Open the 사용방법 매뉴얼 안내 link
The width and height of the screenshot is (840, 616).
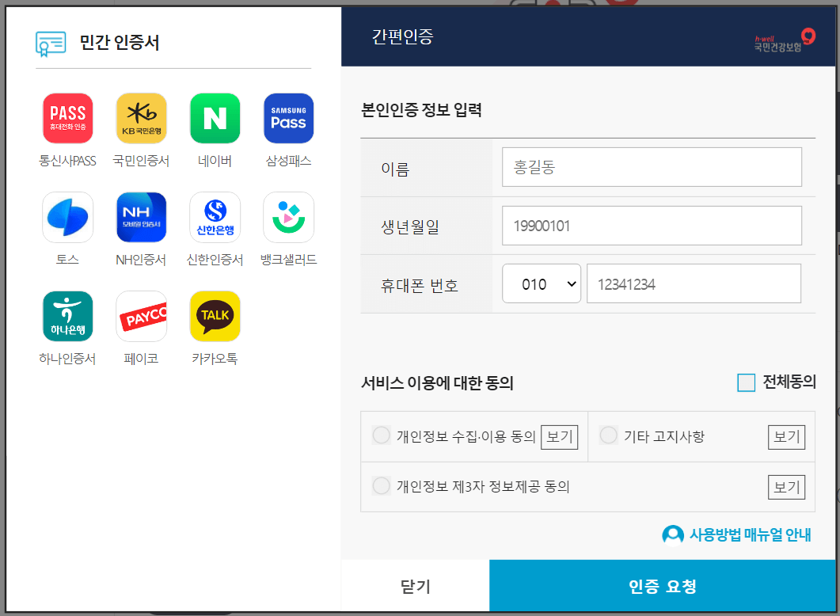[x=750, y=534]
